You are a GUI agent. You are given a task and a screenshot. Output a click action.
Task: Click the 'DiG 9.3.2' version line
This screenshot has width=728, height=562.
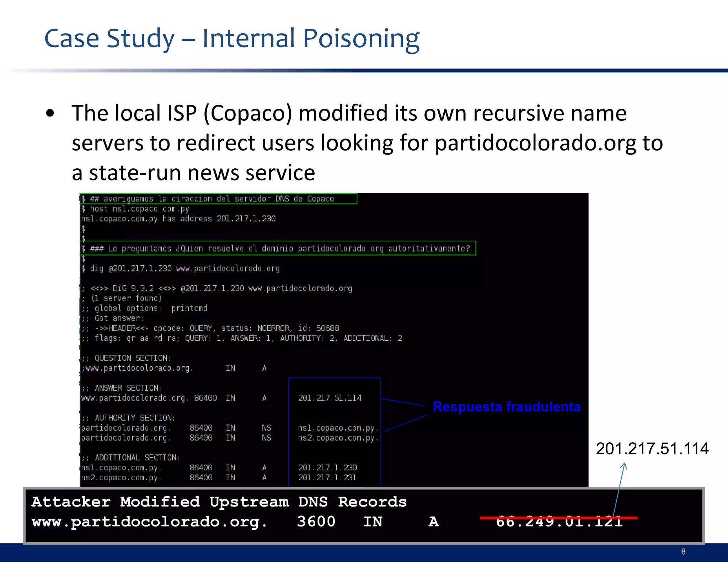tap(217, 288)
